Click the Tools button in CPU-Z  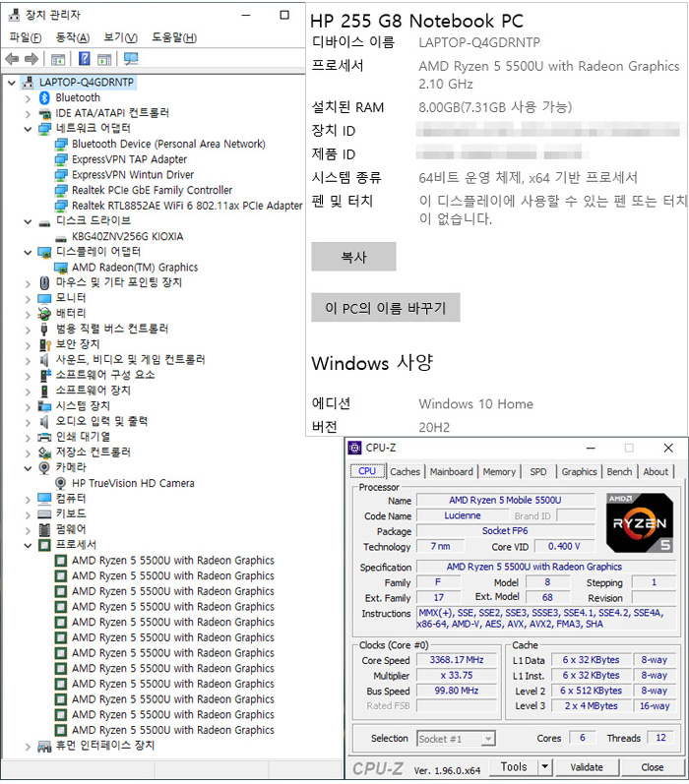tap(514, 767)
